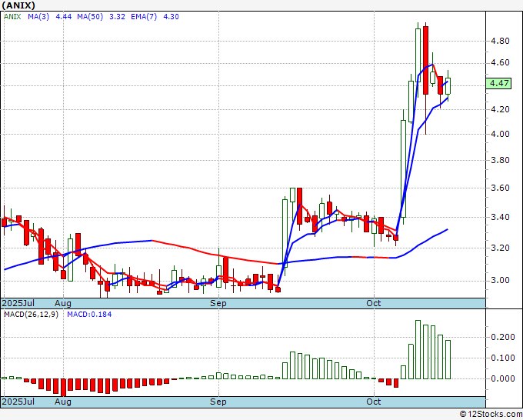Click the 4.60 price axis label

tap(501, 63)
